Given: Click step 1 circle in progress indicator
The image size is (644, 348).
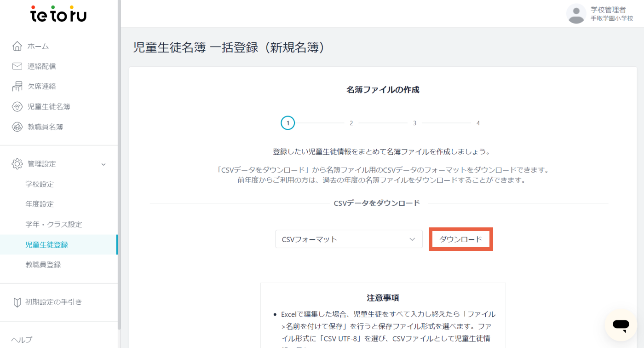Looking at the screenshot, I should [288, 123].
